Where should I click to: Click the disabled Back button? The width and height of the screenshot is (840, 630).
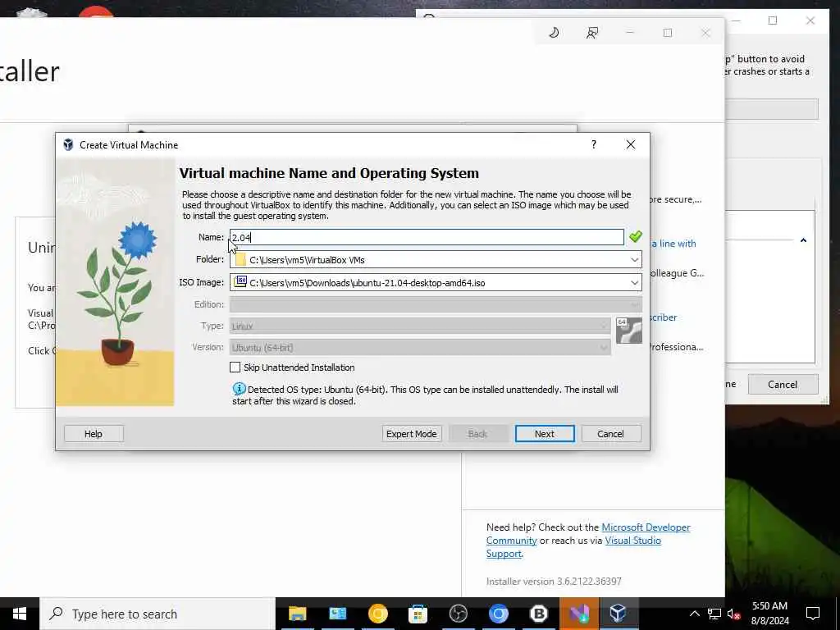click(x=477, y=433)
